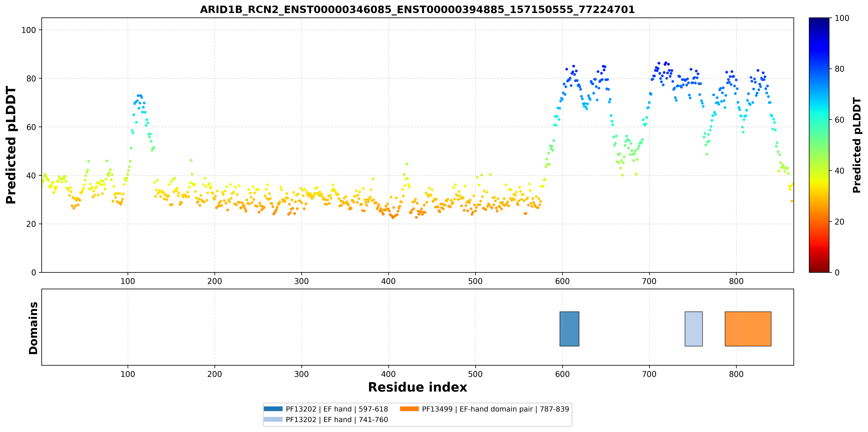Click the 'Predicted pLDDT' y-axis label on left
The width and height of the screenshot is (868, 432).
[x=11, y=145]
